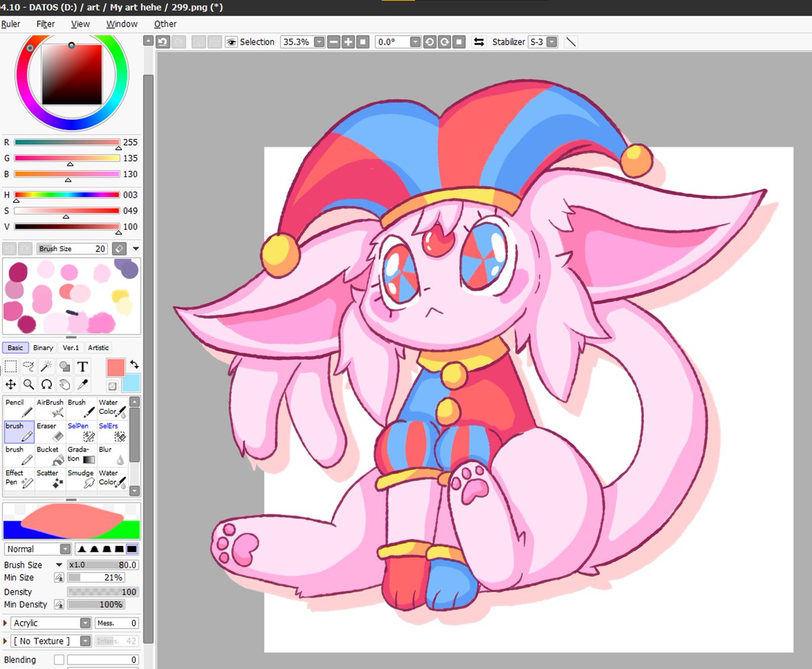
Task: Collapse toolbar with small up arrow
Action: [148, 41]
